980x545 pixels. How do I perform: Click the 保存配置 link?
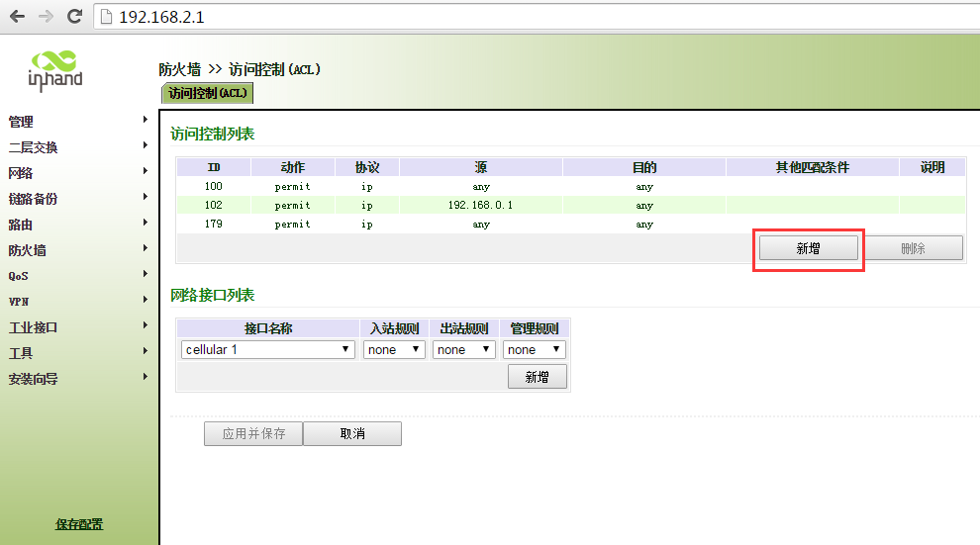(79, 524)
